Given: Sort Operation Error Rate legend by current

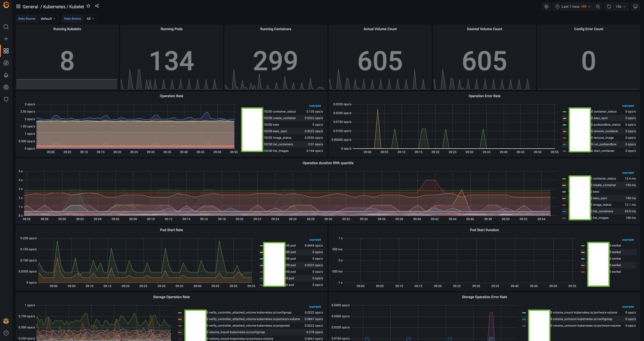Looking at the screenshot, I should click(x=628, y=106).
